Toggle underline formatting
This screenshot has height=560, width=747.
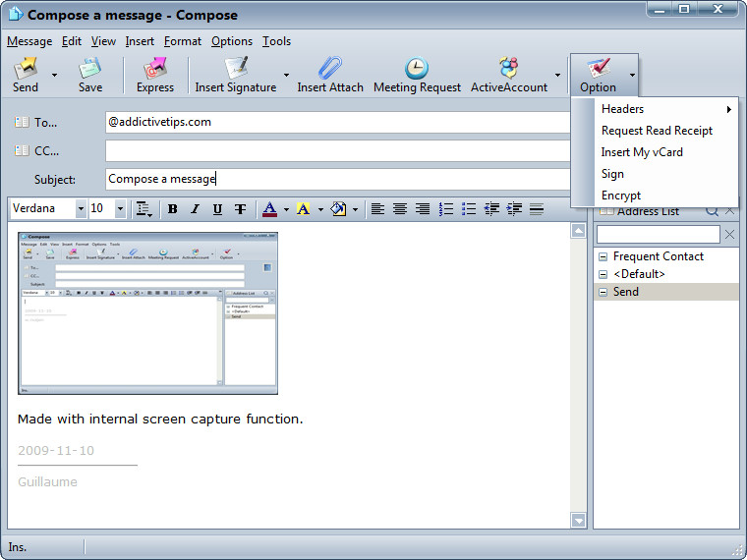218,209
